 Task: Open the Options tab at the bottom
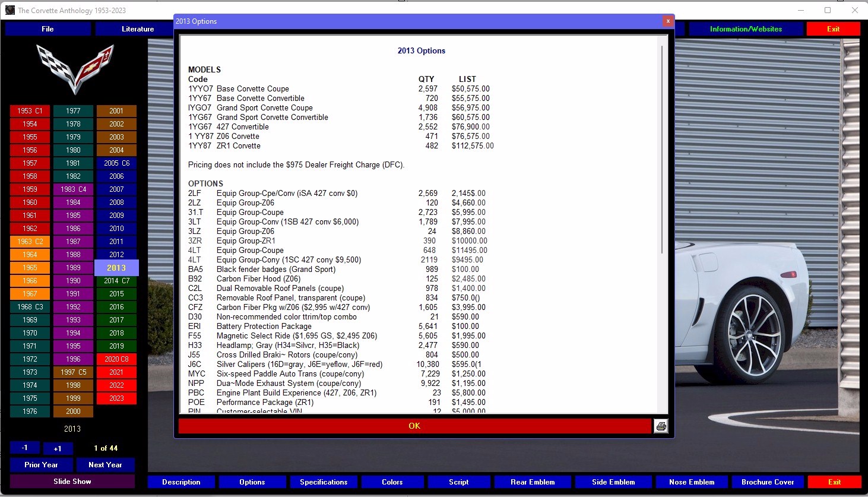click(x=252, y=482)
